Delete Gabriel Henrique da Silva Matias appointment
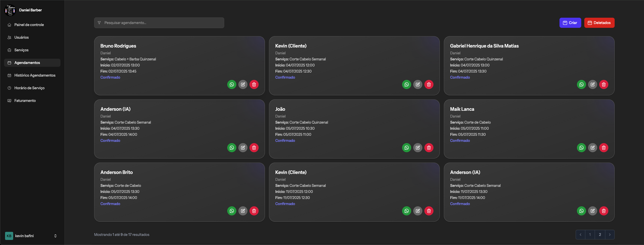This screenshot has width=644, height=245. 604,84
